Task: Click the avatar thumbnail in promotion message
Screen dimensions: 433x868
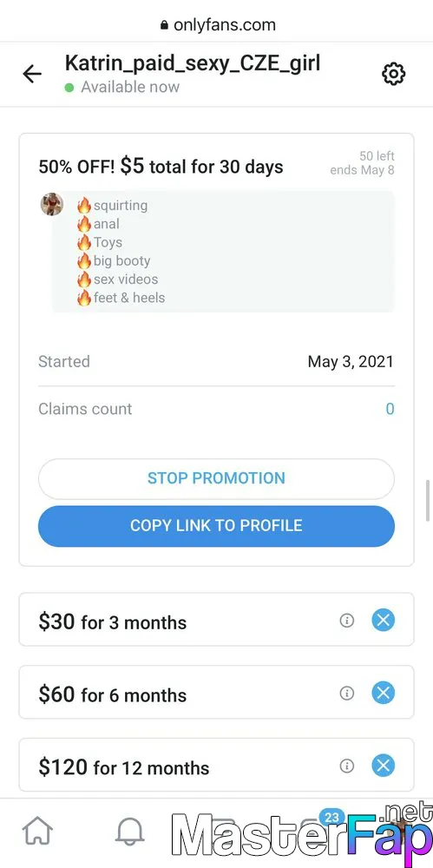Action: [x=51, y=204]
